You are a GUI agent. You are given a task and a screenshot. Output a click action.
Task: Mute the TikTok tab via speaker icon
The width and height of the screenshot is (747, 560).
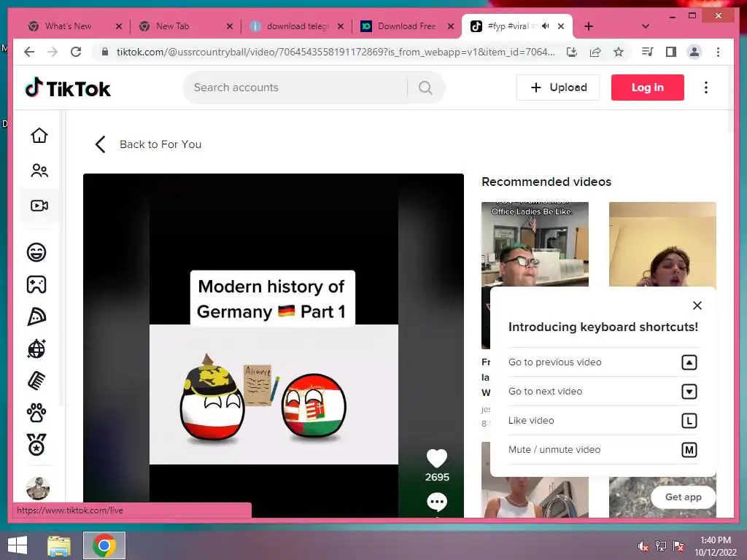(x=545, y=26)
